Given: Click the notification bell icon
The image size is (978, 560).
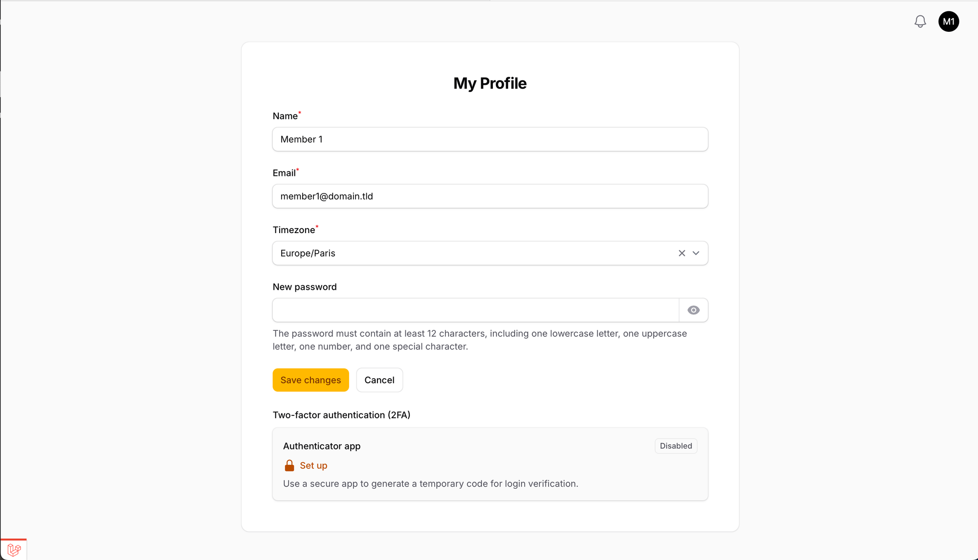Looking at the screenshot, I should click(x=920, y=22).
